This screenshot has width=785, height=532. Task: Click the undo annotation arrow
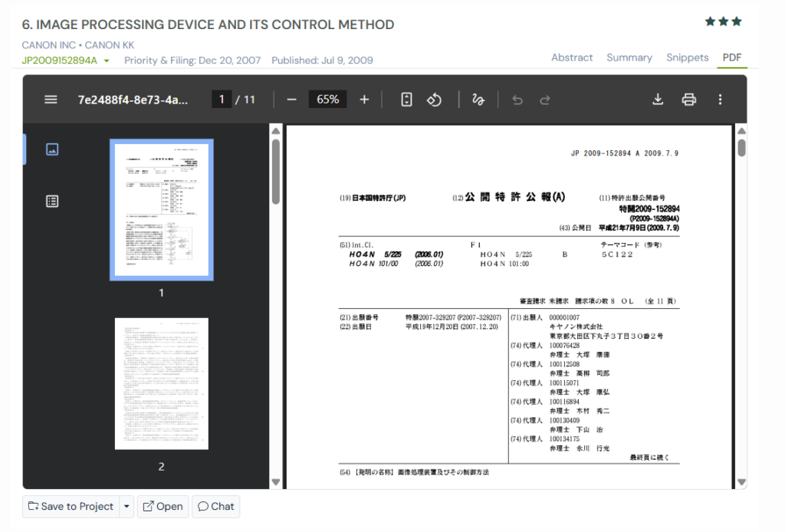(x=517, y=99)
